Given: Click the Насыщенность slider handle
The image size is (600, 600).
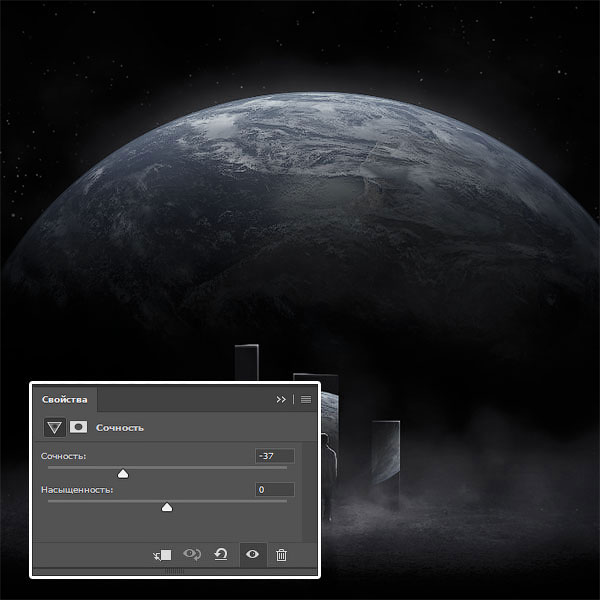Looking at the screenshot, I should pyautogui.click(x=167, y=507).
